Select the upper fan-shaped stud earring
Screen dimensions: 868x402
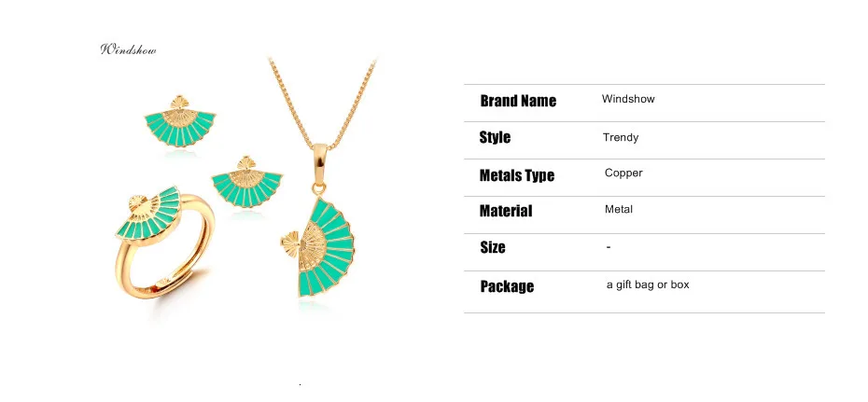(180, 121)
